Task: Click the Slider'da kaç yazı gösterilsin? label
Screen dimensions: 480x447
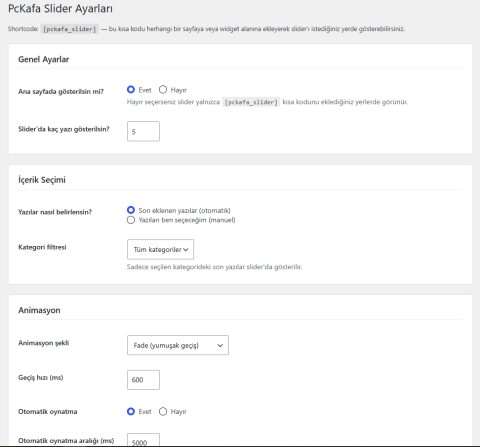Action: click(64, 129)
